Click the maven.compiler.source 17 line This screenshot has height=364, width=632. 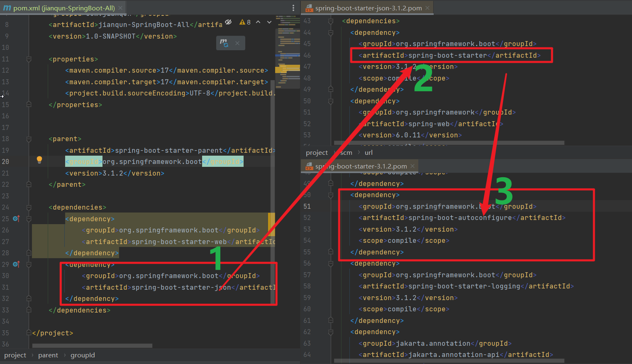pyautogui.click(x=166, y=70)
